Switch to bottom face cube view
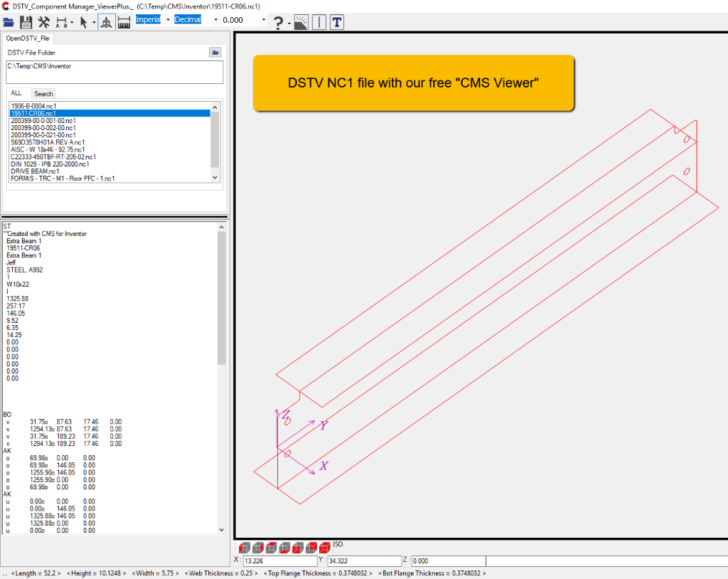 (284, 548)
